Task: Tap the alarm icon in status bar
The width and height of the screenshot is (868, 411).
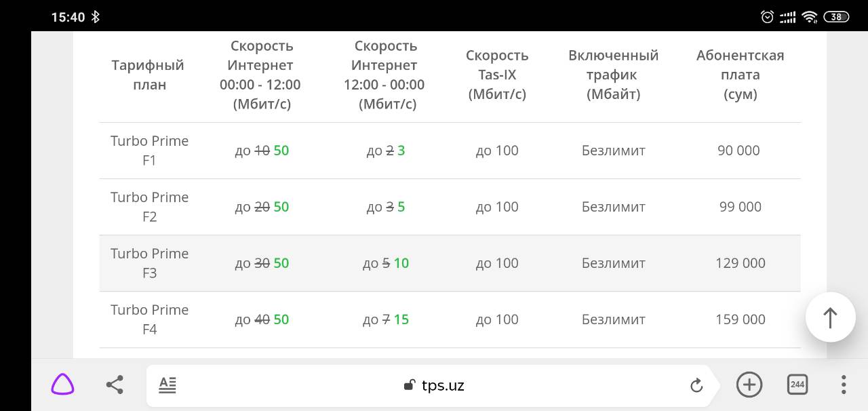Action: coord(768,17)
